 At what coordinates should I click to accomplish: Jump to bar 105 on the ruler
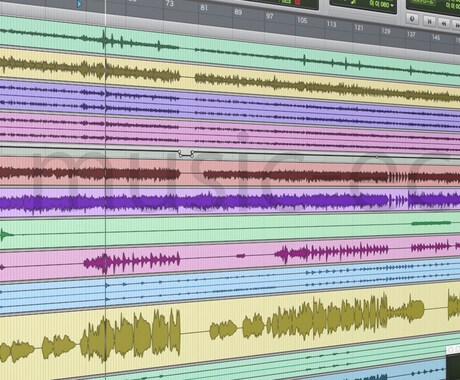click(302, 20)
